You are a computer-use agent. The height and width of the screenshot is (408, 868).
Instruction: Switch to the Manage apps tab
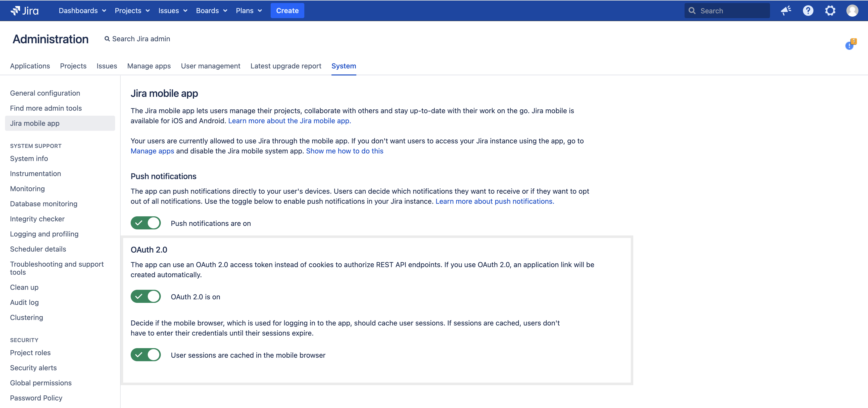pos(149,66)
